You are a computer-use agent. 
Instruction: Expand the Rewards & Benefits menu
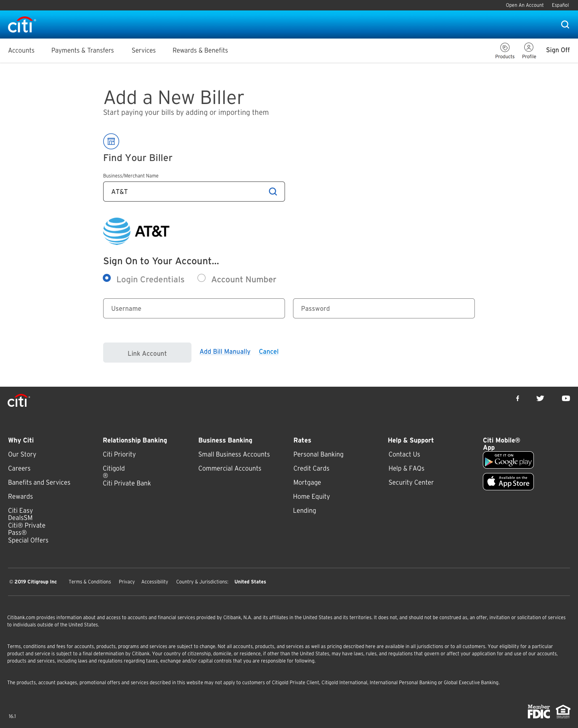(200, 51)
